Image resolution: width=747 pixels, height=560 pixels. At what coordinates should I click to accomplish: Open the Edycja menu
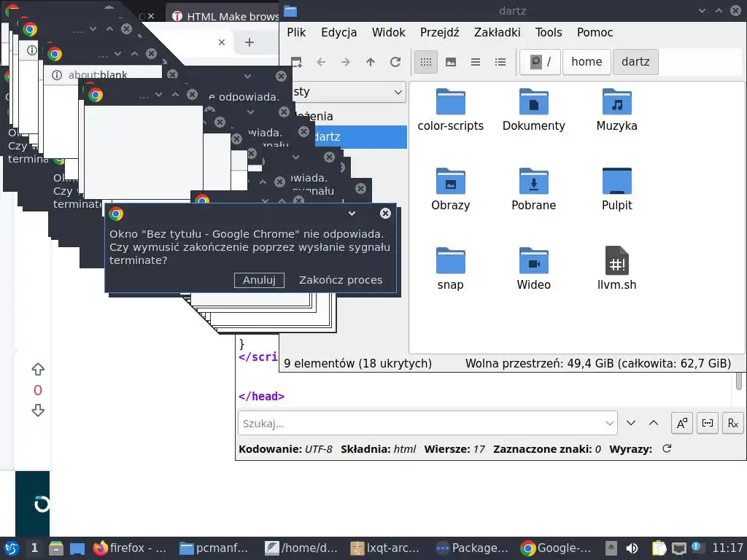point(338,32)
